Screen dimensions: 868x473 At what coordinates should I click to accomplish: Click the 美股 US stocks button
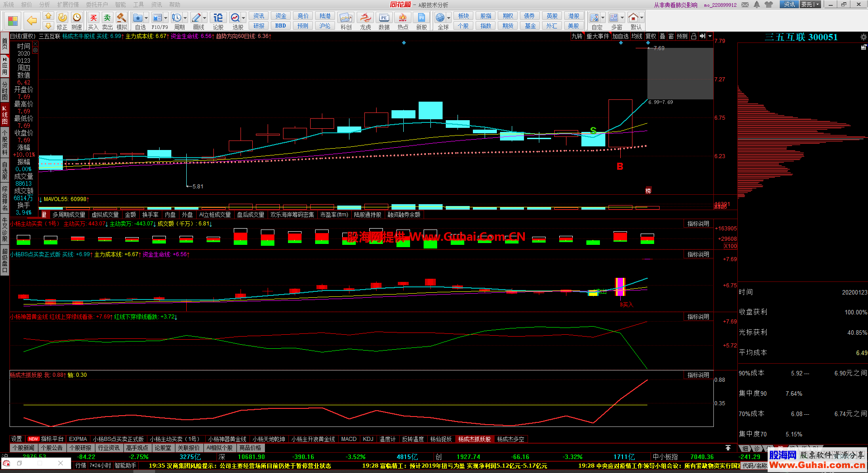coord(574,26)
